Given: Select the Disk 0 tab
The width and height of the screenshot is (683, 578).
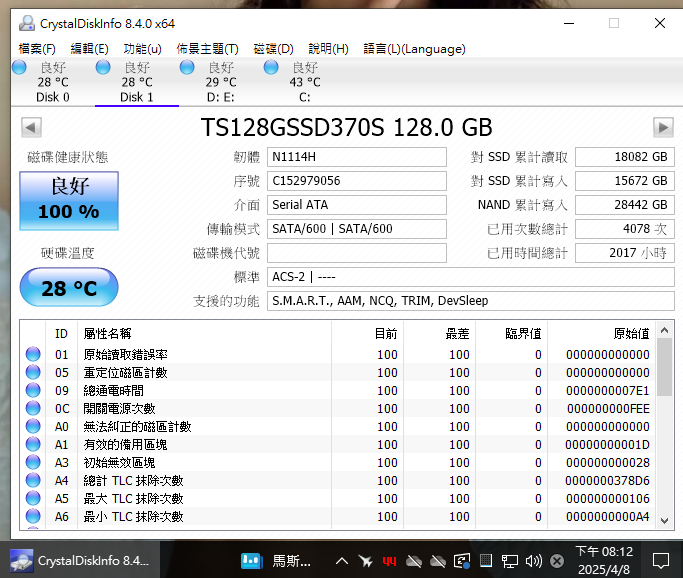Looking at the screenshot, I should [x=53, y=82].
